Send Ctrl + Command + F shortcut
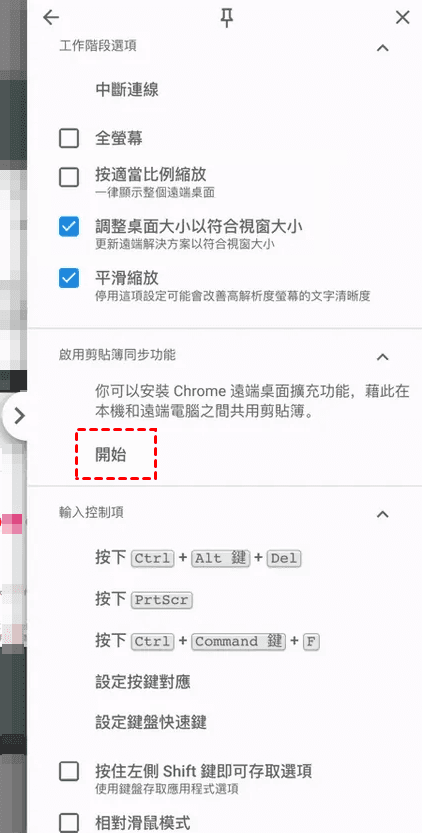Screen dimensions: 422x833 [x=207, y=641]
